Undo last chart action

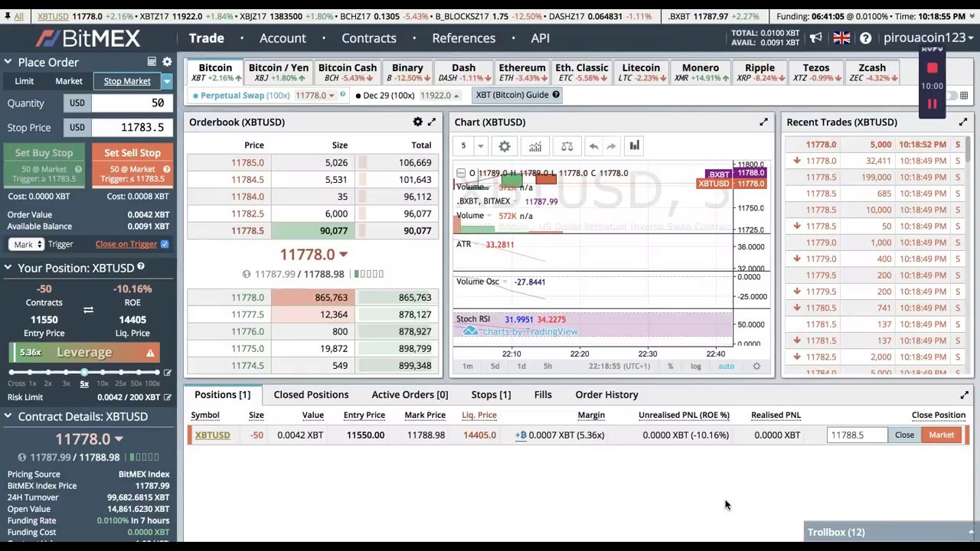coord(593,146)
